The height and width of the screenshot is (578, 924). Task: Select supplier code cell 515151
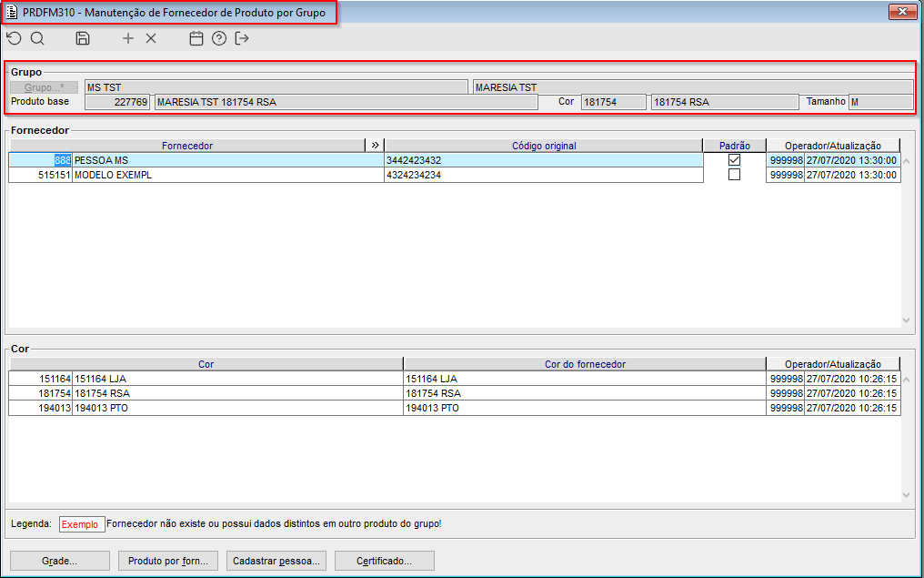coord(40,175)
